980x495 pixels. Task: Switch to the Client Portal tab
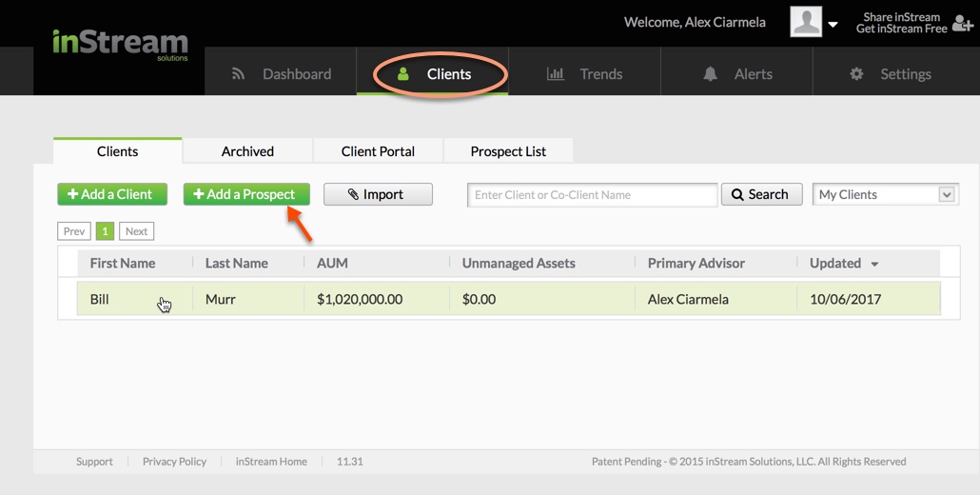[378, 151]
